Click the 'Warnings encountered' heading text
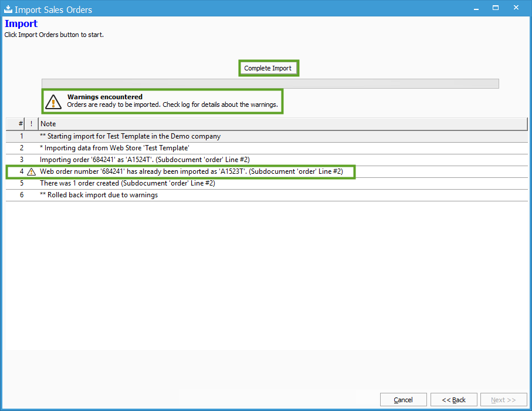This screenshot has width=532, height=411. pos(105,97)
